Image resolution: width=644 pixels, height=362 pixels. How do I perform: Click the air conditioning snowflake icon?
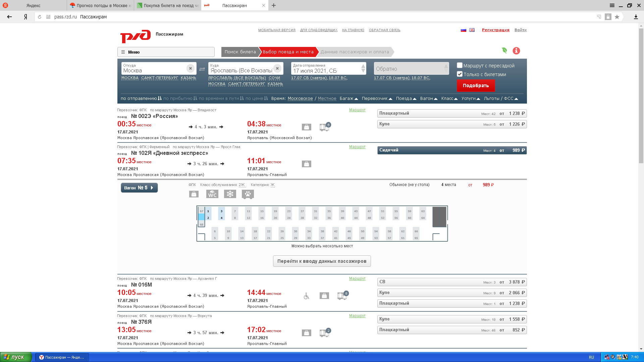pyautogui.click(x=230, y=194)
